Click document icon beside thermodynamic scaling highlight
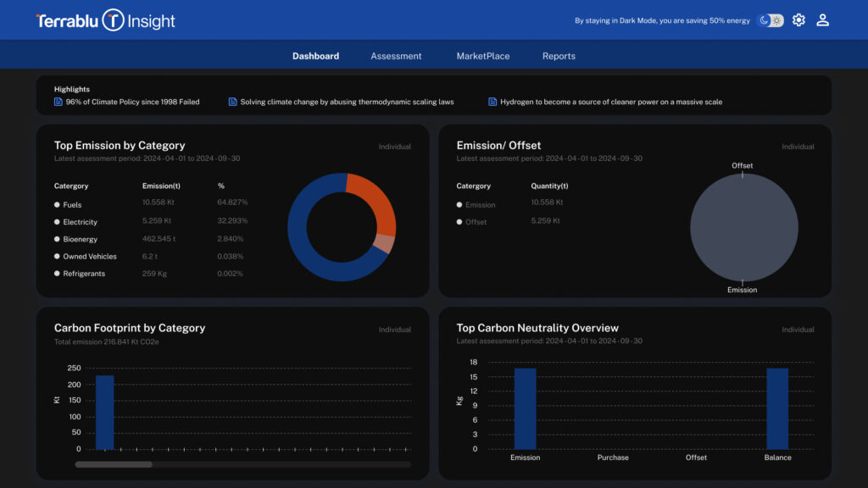 pyautogui.click(x=233, y=102)
